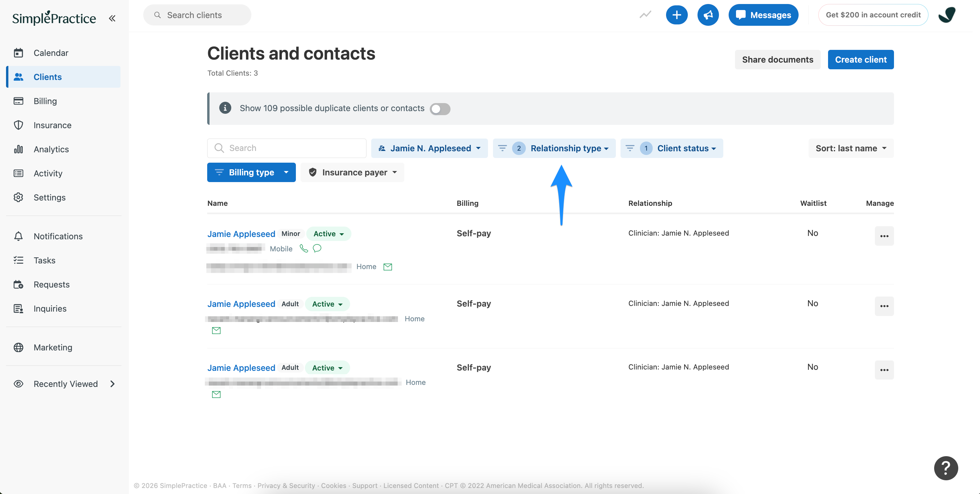
Task: Open the Billing type filter dropdown
Action: coord(251,172)
